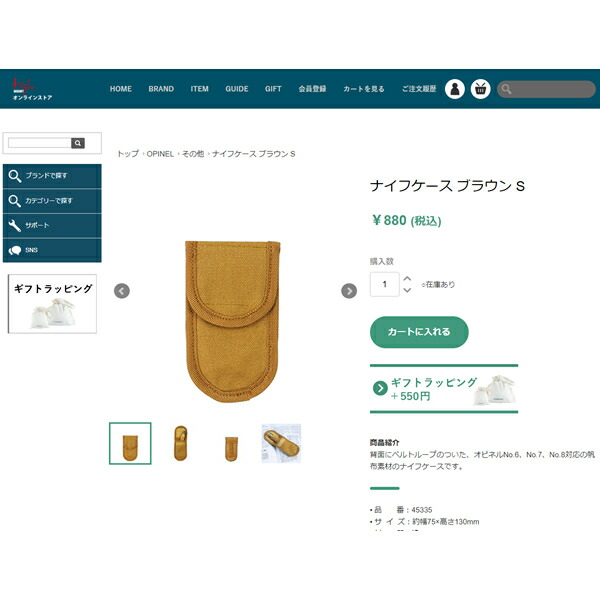The width and height of the screenshot is (600, 600).
Task: Click the sidebar search magnifier button
Action: click(x=78, y=143)
